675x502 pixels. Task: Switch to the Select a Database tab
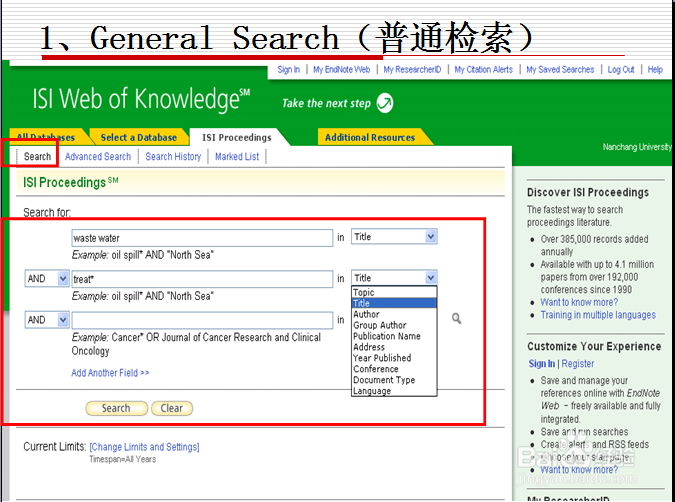[139, 137]
